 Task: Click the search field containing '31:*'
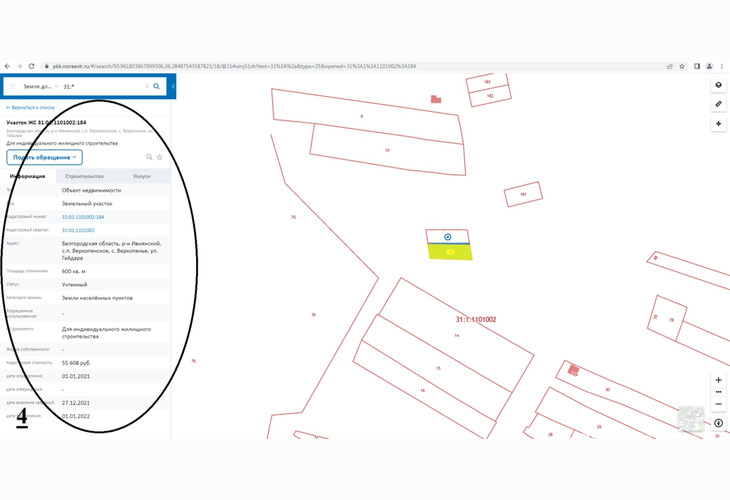pyautogui.click(x=102, y=87)
